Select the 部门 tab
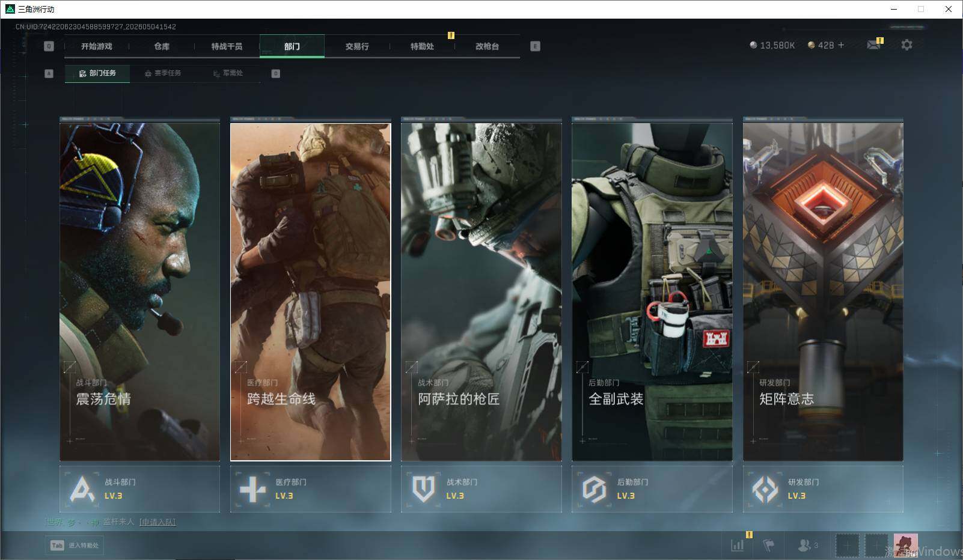963x560 pixels. tap(292, 46)
